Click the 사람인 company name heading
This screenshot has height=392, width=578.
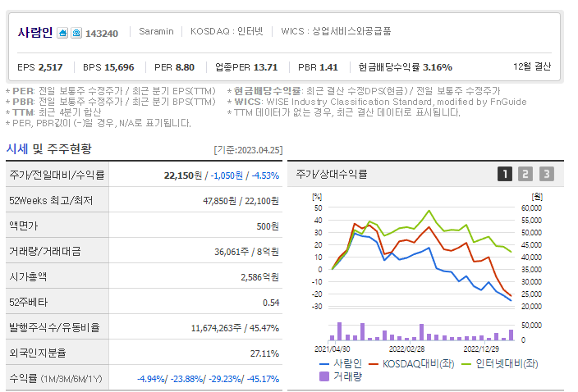(x=35, y=32)
